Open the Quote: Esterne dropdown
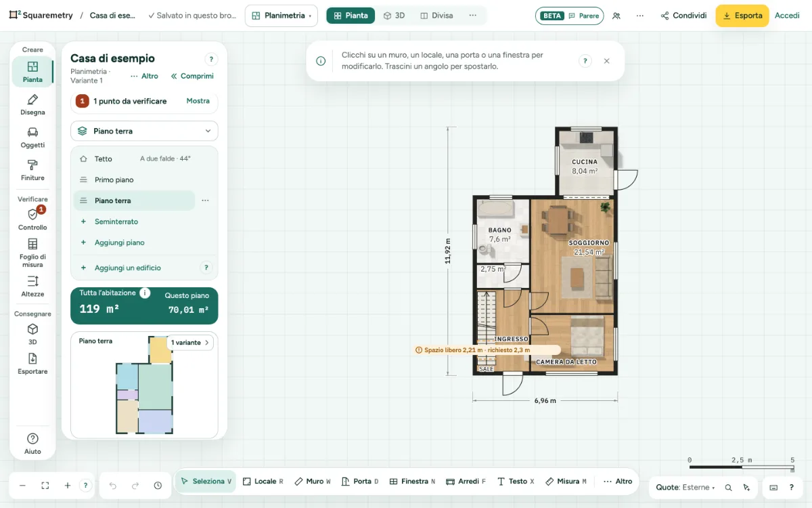This screenshot has height=508, width=812. coord(685,487)
